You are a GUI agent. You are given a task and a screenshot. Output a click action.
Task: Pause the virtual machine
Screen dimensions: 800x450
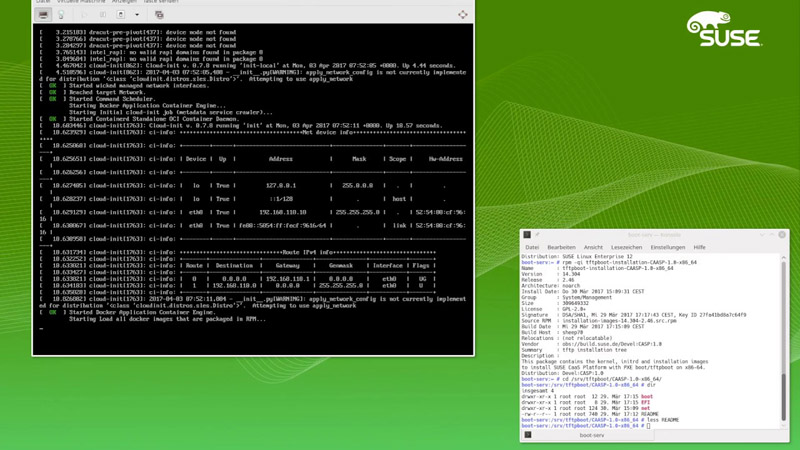tap(102, 15)
